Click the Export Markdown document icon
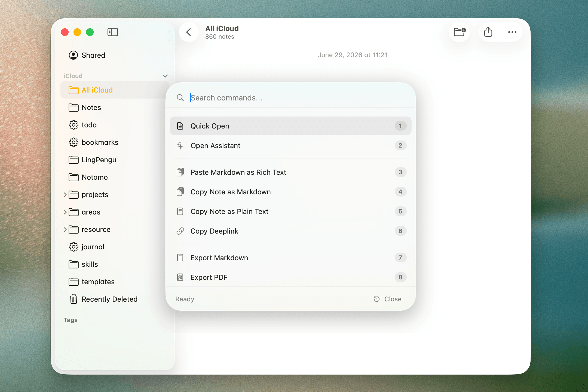This screenshot has height=392, width=588. [180, 258]
